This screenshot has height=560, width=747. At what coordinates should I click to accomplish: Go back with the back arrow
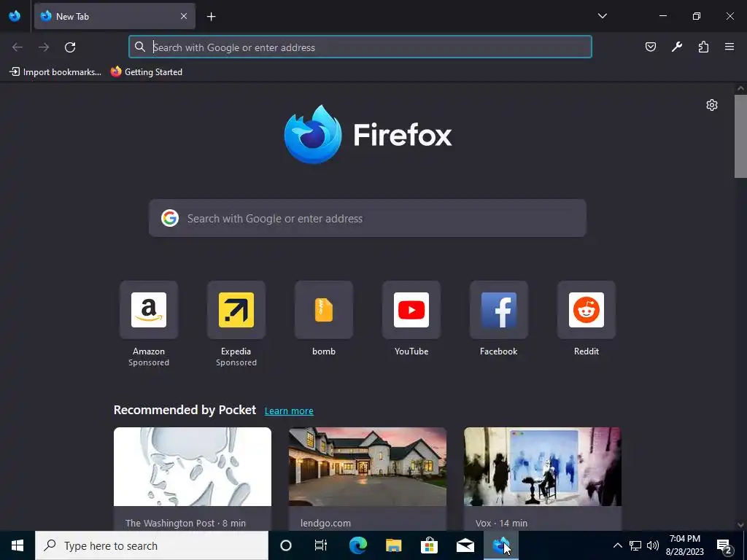click(18, 47)
